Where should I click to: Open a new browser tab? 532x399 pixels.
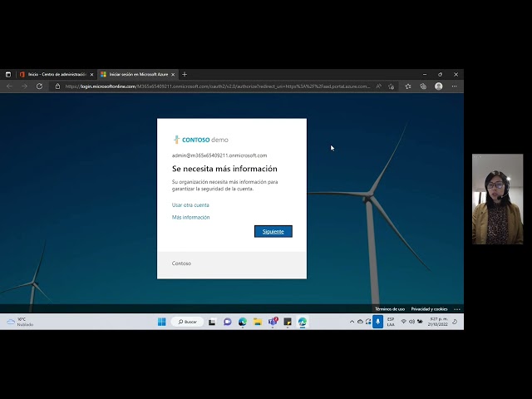click(185, 74)
